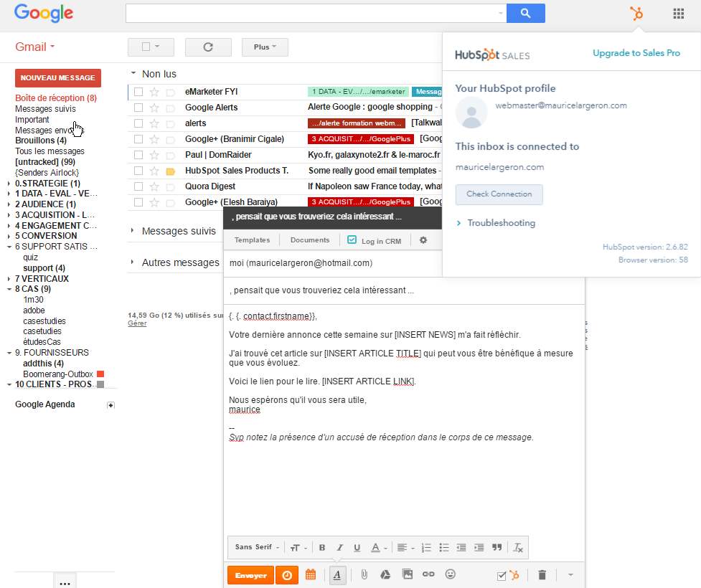Tick the Quora Digest email checkbox
The image size is (701, 588).
pyautogui.click(x=138, y=186)
